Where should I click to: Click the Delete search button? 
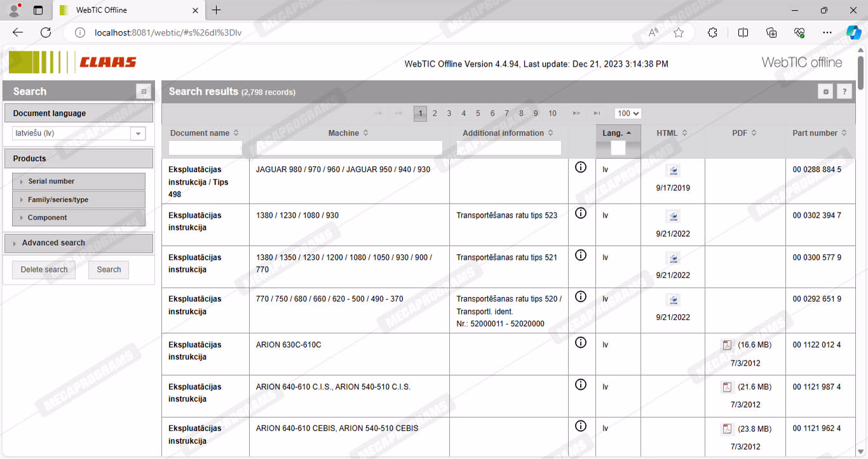point(44,270)
